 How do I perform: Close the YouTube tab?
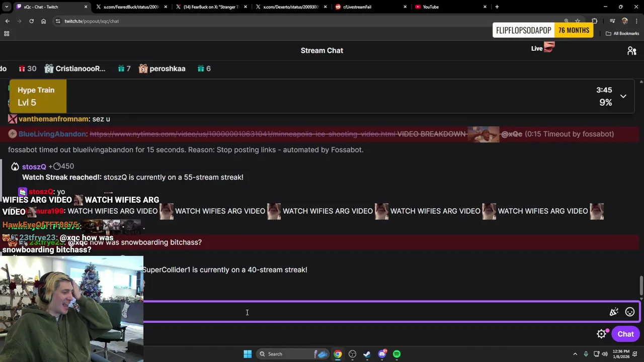tap(485, 7)
